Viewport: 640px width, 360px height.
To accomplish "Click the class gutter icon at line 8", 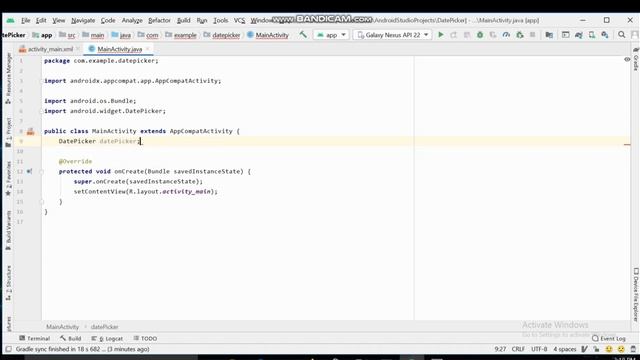I will pos(31,131).
